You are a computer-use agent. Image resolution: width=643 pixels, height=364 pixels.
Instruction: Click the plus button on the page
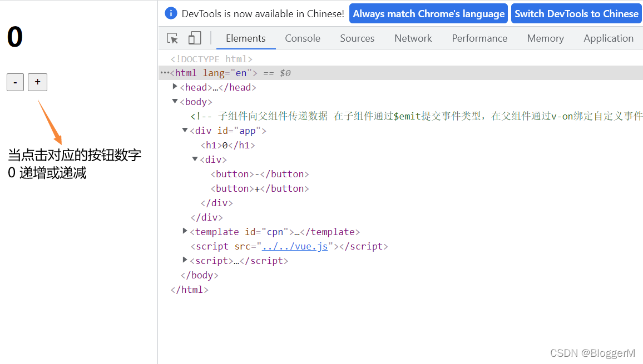click(37, 82)
